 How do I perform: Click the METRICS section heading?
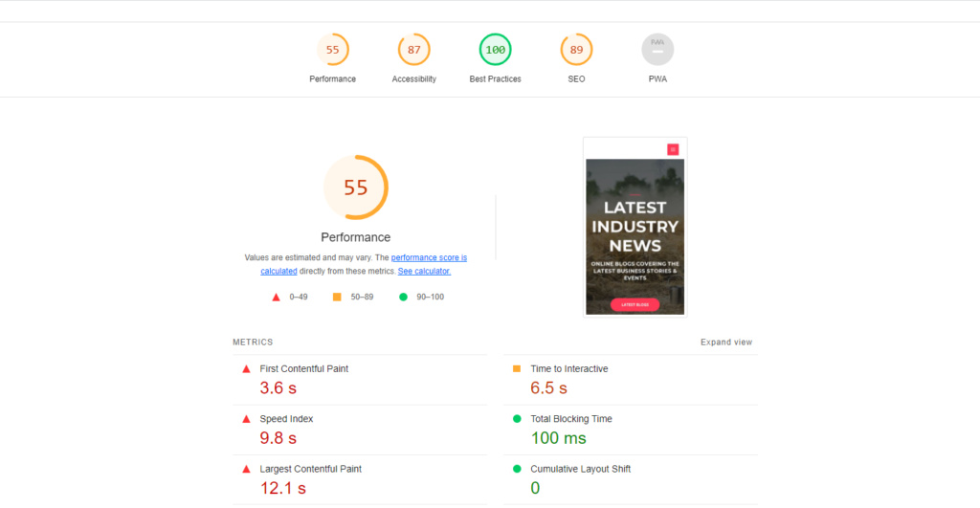(x=253, y=342)
